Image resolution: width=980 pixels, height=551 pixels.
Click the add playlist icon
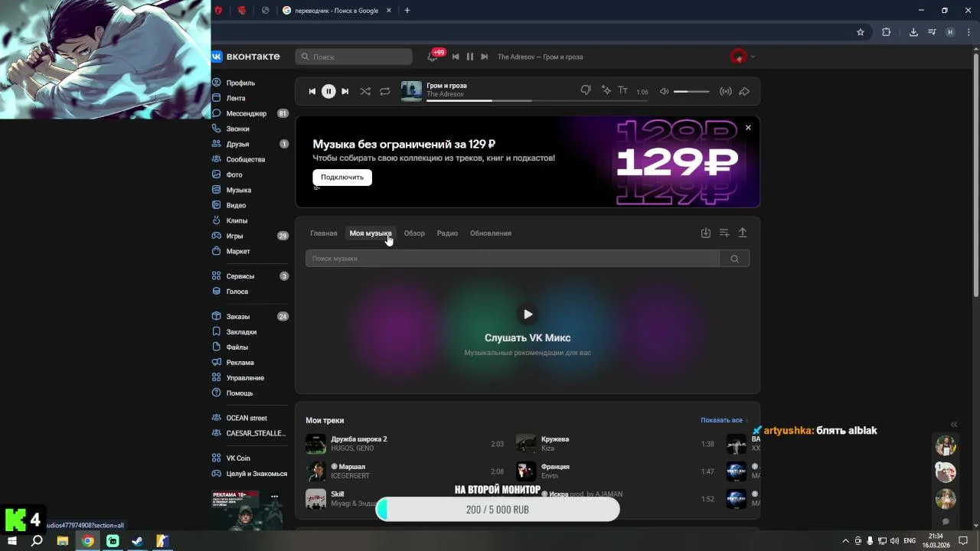pos(724,233)
